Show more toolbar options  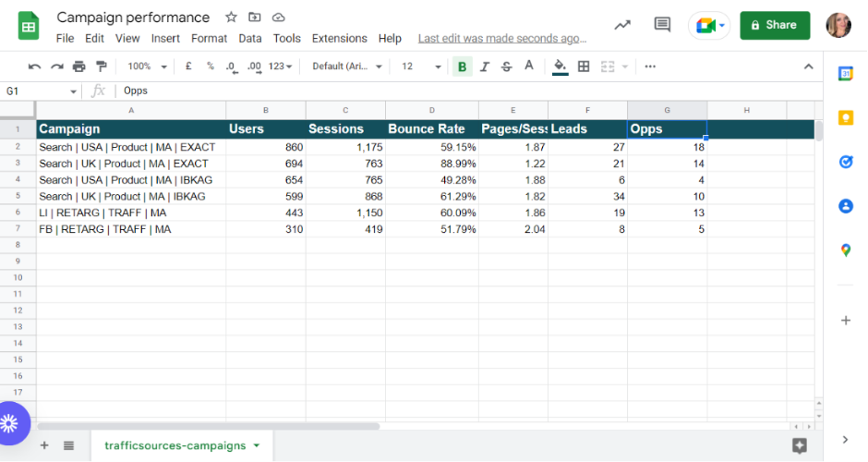pos(650,67)
